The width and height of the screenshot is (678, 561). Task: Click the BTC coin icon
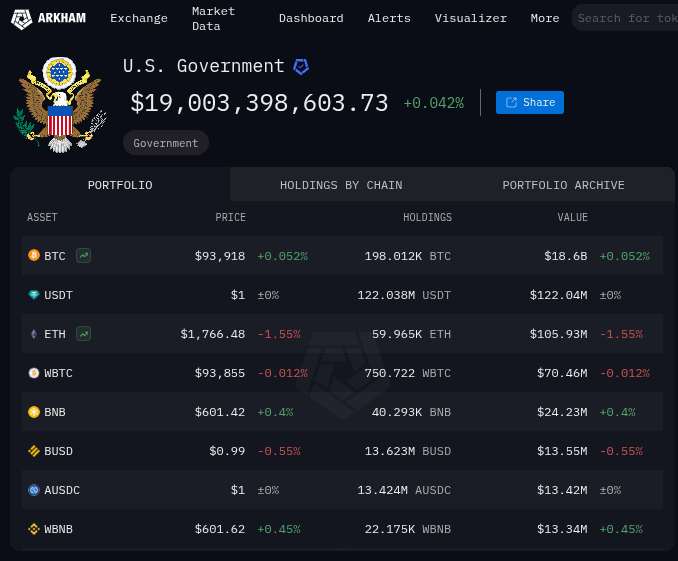click(34, 256)
